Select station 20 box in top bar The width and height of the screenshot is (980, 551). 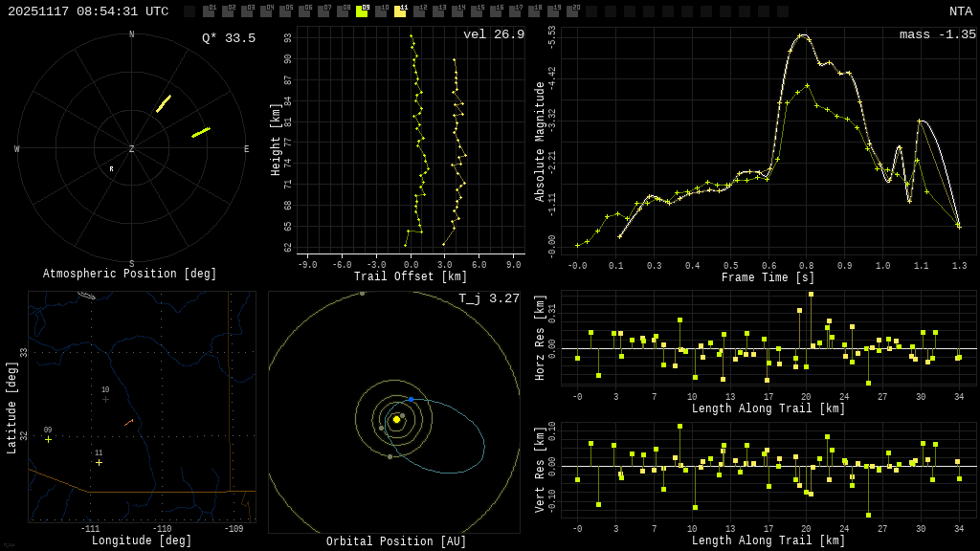tap(572, 11)
